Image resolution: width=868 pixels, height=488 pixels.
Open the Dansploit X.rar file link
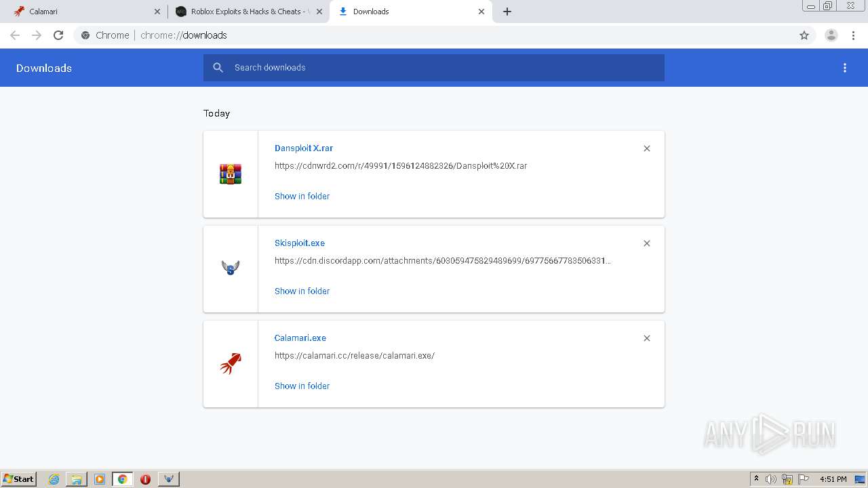pos(304,148)
